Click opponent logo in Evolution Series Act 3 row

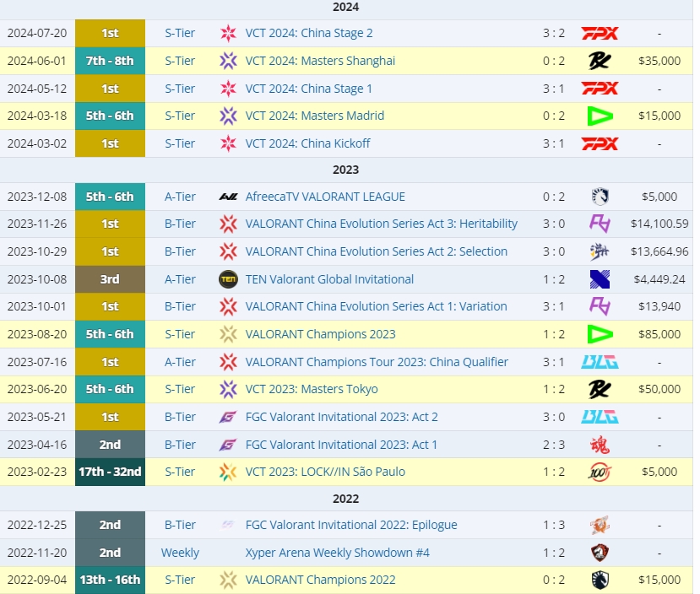click(x=600, y=224)
